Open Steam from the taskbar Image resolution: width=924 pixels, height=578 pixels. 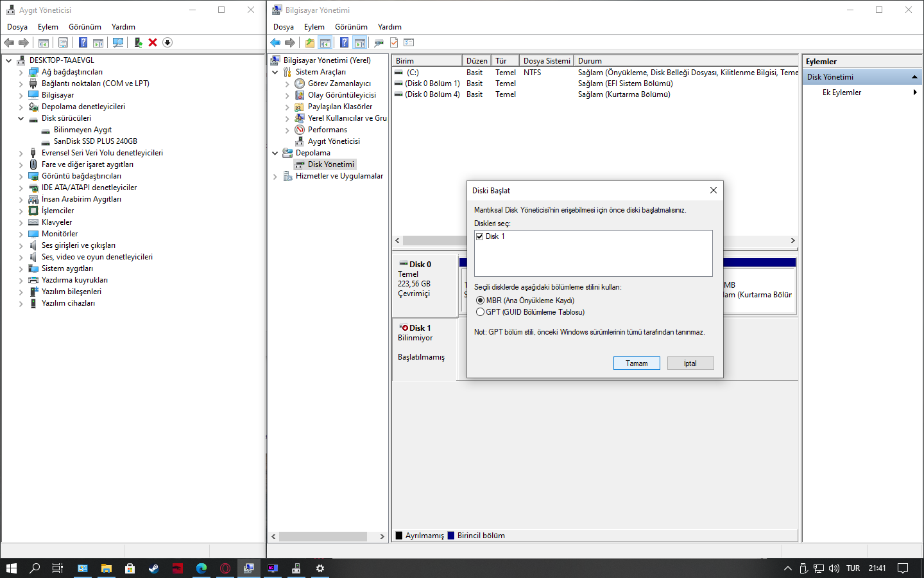pos(153,568)
